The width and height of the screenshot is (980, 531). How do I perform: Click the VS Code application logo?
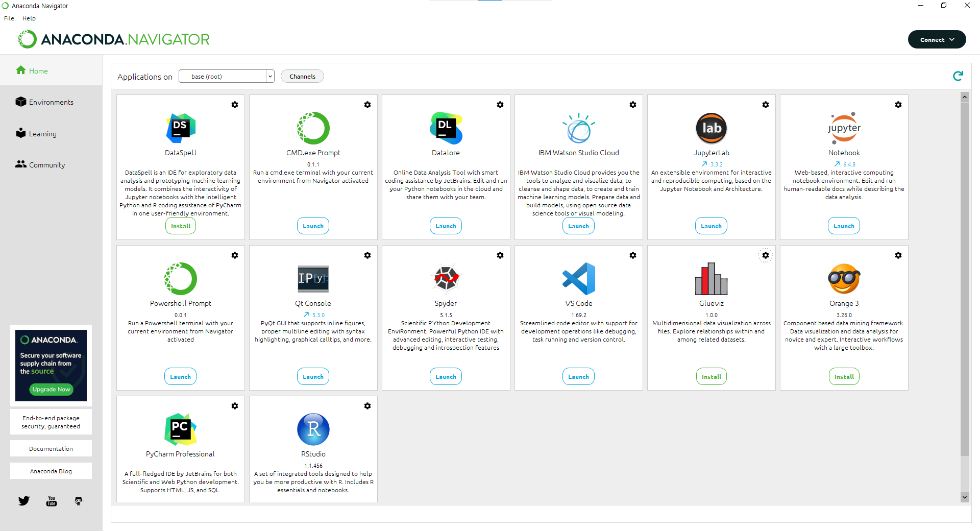point(579,279)
